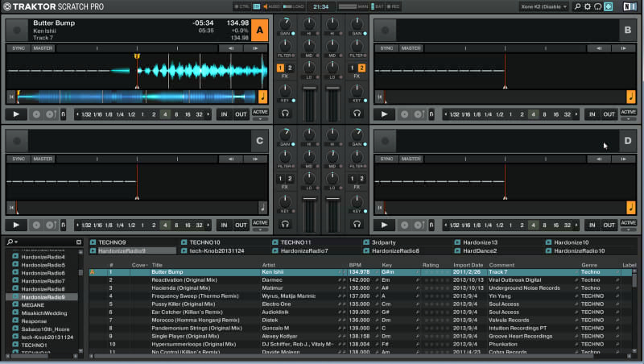Select TECHNO9 favorite tab

coord(112,242)
